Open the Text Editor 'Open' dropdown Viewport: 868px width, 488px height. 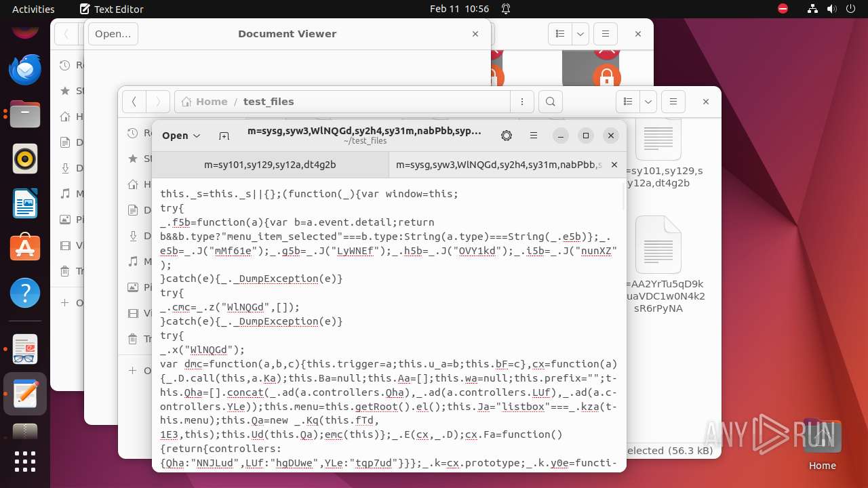pos(181,136)
